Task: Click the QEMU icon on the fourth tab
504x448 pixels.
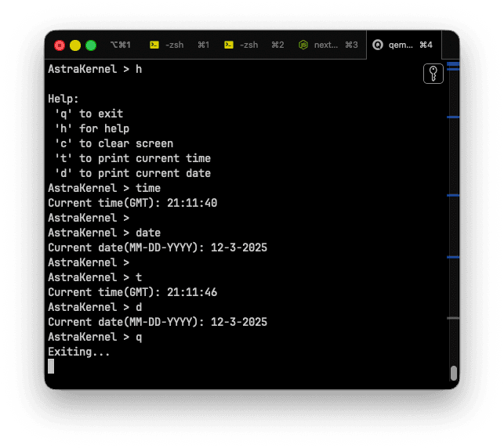Action: (378, 45)
